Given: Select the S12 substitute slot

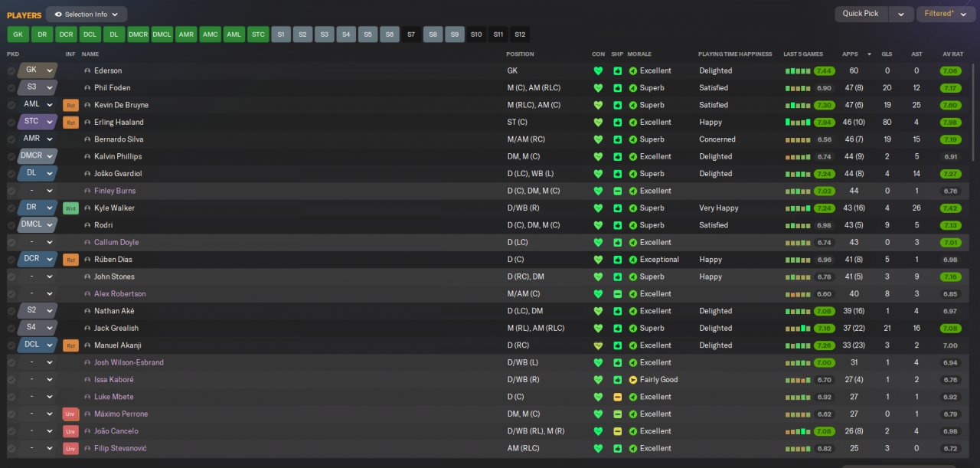Looking at the screenshot, I should [520, 34].
